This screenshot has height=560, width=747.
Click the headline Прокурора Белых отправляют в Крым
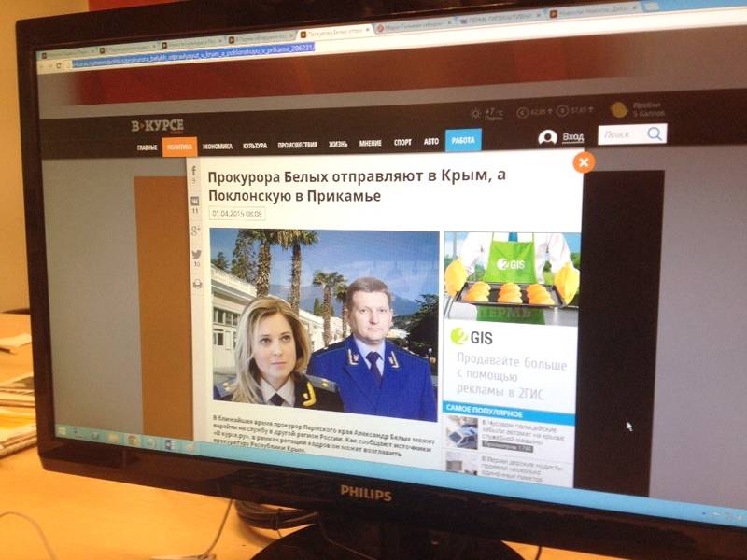(x=357, y=185)
